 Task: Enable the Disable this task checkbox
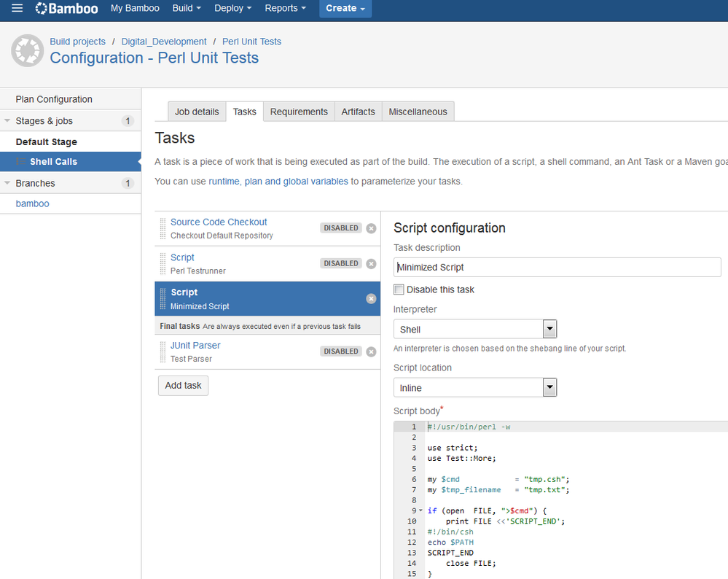pos(399,289)
